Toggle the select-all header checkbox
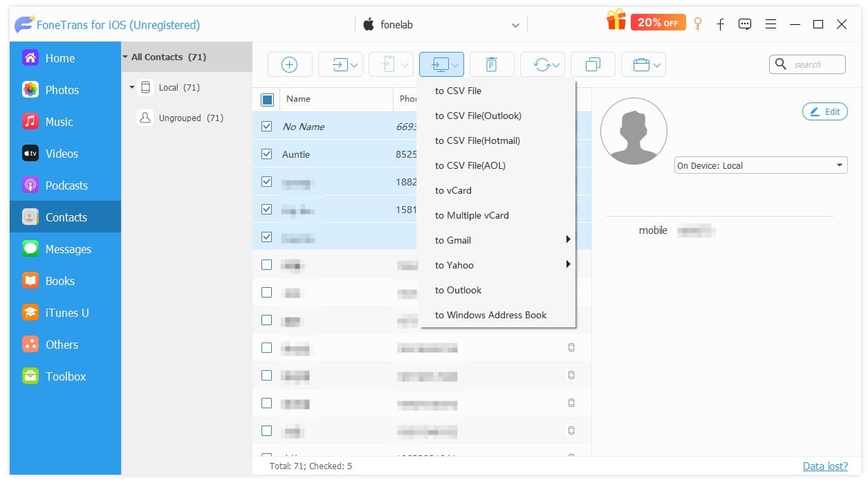Image resolution: width=868 pixels, height=483 pixels. click(x=267, y=100)
